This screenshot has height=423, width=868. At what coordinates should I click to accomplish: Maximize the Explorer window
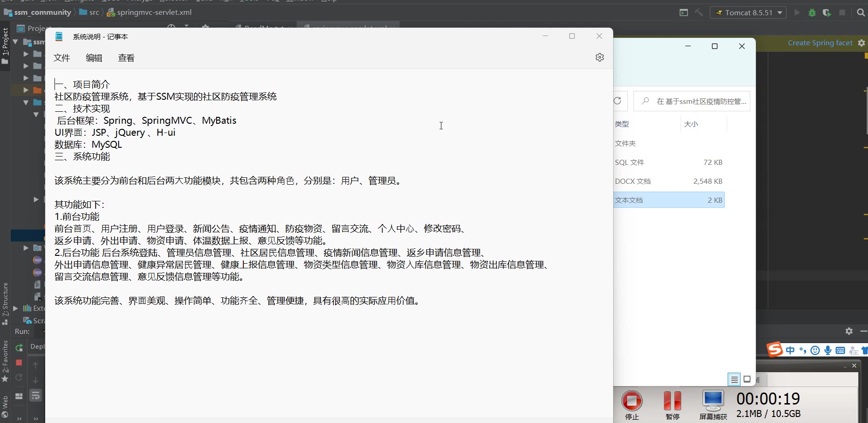(x=715, y=46)
